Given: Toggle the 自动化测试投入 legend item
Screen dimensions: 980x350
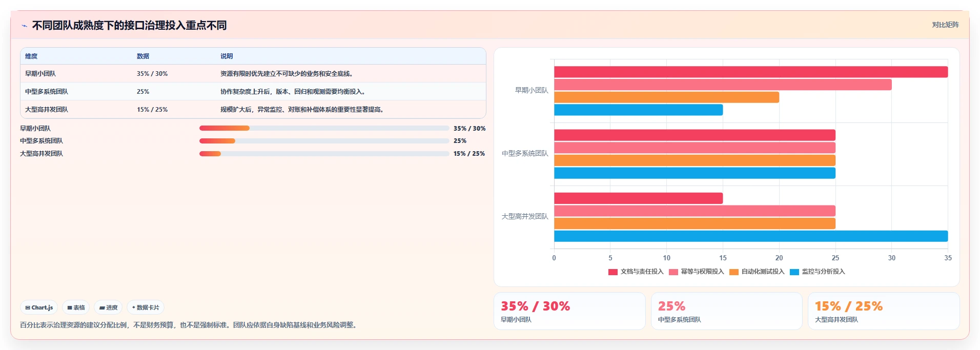Looking at the screenshot, I should click(757, 272).
